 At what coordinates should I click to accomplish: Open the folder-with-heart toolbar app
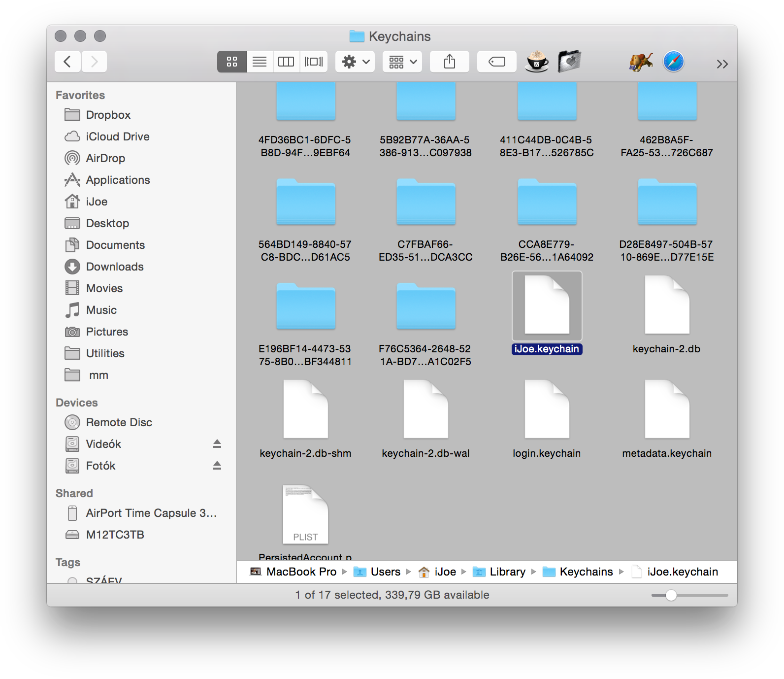click(569, 62)
